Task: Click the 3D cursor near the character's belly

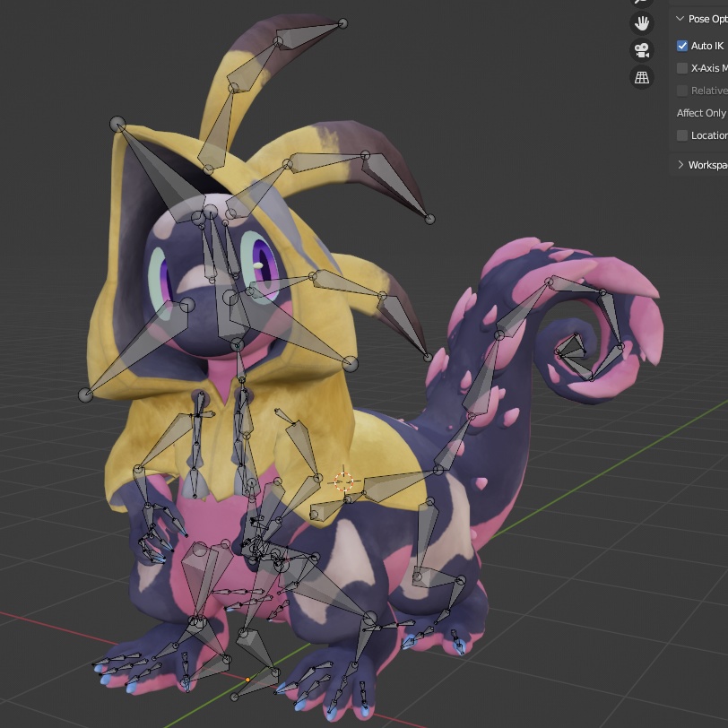Action: (x=345, y=480)
